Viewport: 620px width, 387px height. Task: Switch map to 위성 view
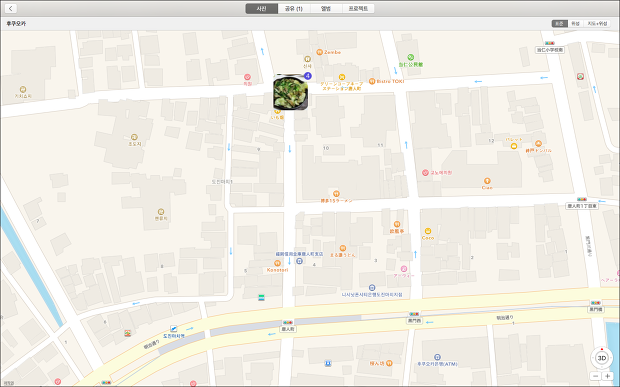tap(575, 24)
